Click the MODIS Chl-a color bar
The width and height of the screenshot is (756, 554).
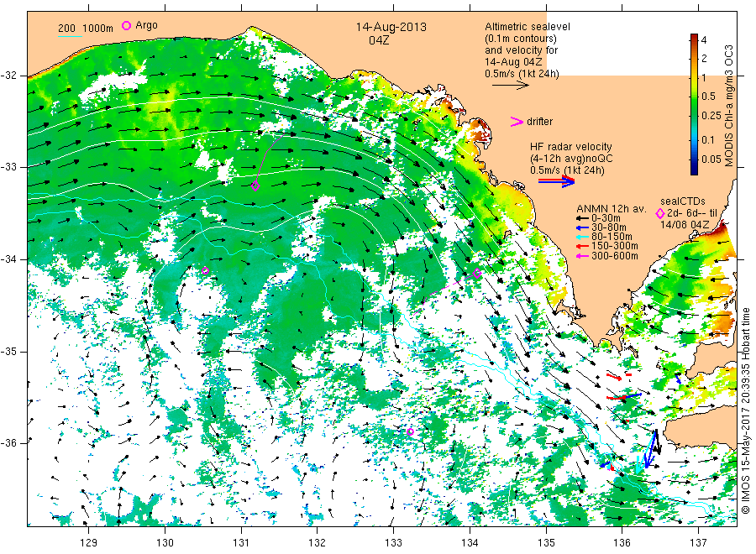tap(694, 104)
